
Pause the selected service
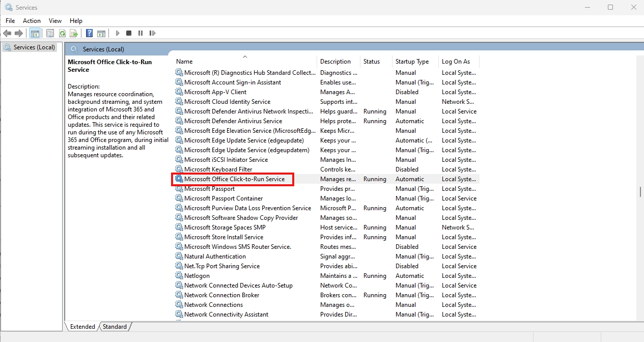tap(140, 33)
